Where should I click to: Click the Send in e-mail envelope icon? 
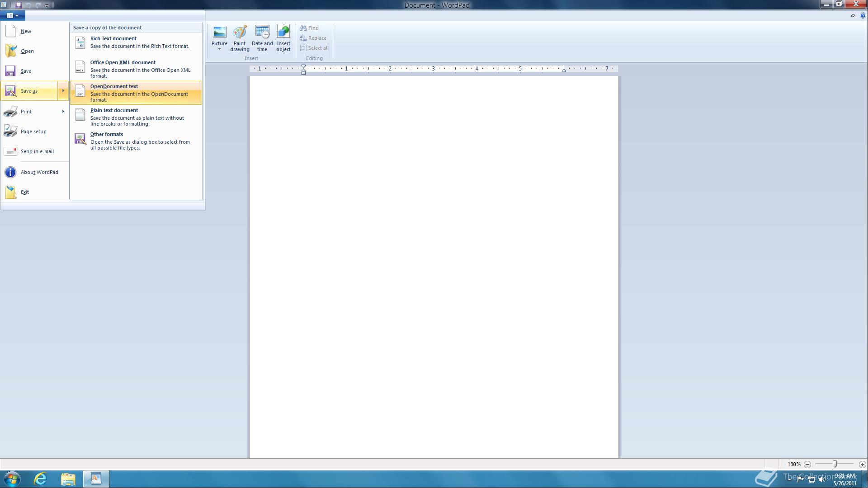click(x=10, y=151)
